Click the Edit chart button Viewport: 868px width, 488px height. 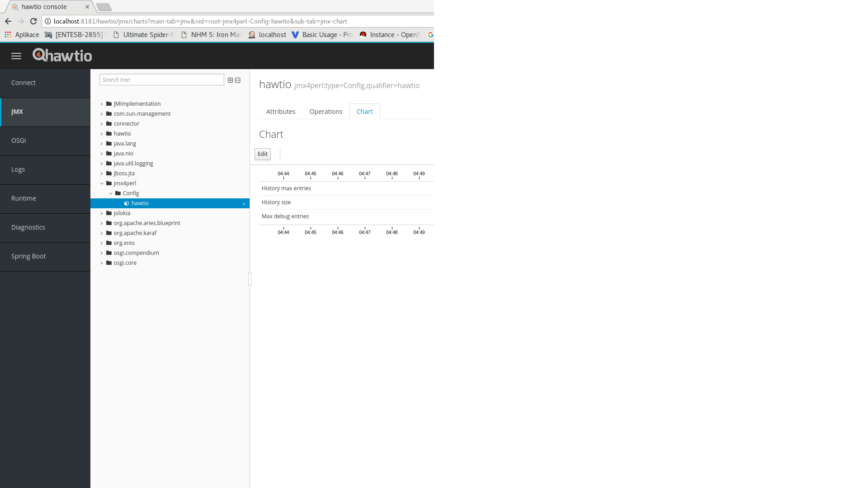[x=262, y=154]
